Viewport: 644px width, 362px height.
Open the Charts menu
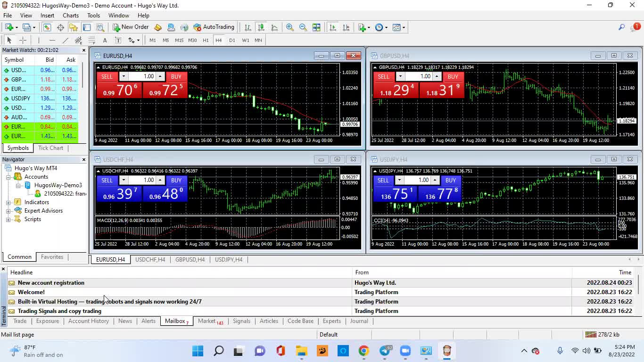(71, 16)
